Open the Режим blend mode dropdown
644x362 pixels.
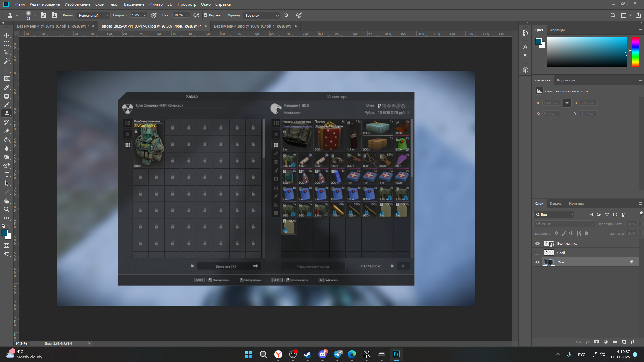point(93,15)
